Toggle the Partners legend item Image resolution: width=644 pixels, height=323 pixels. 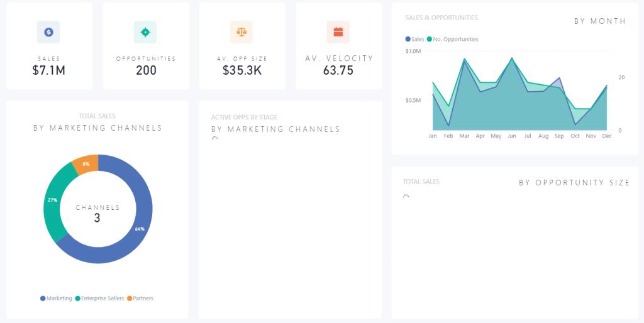point(140,298)
